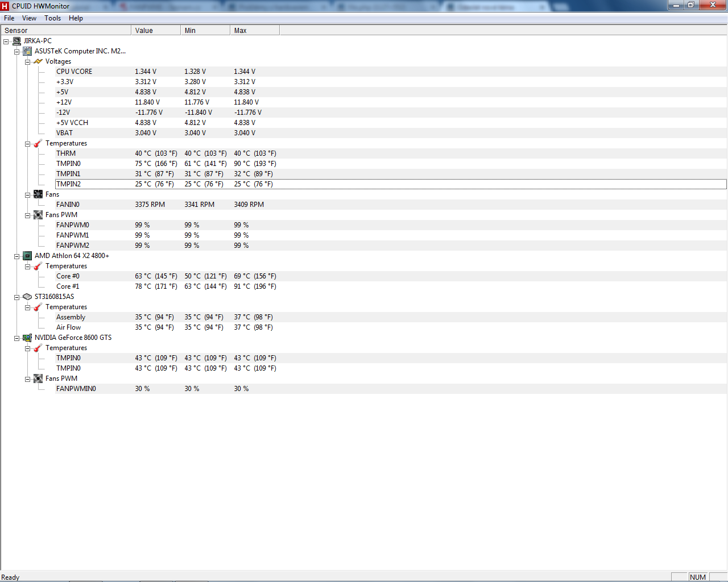Click the ASUSTeK motherboard icon

pos(27,51)
